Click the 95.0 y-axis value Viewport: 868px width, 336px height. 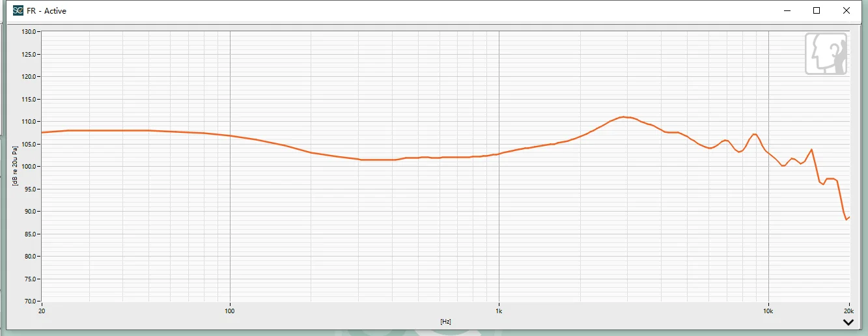31,189
